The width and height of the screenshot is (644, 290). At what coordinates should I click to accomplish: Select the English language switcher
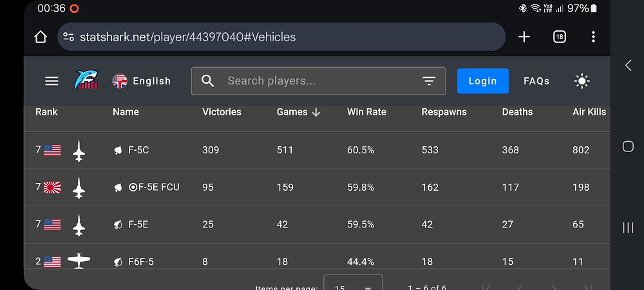(x=141, y=81)
